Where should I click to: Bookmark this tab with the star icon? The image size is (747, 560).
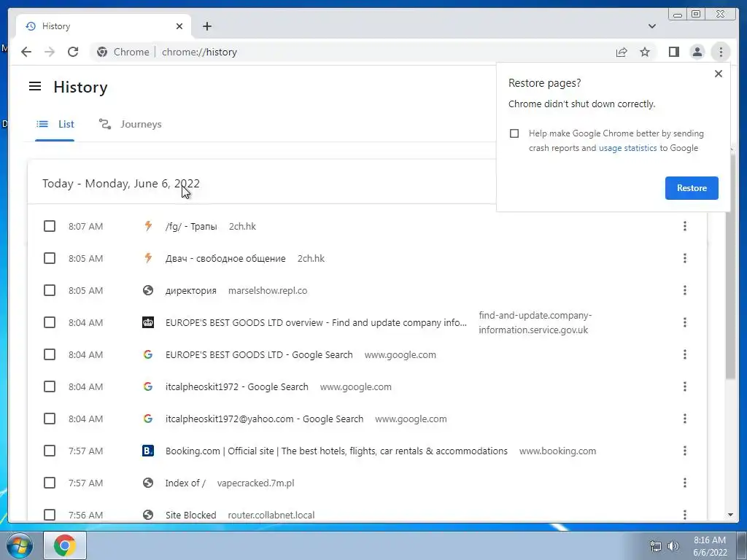pyautogui.click(x=645, y=52)
